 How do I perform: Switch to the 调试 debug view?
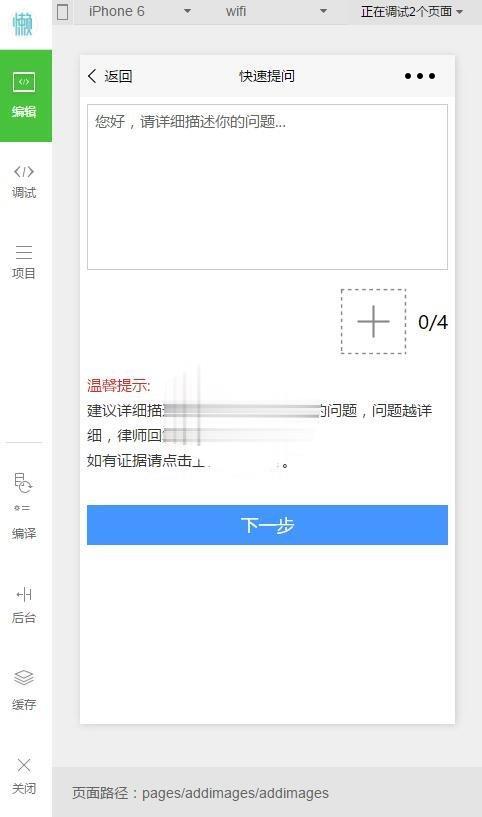24,181
